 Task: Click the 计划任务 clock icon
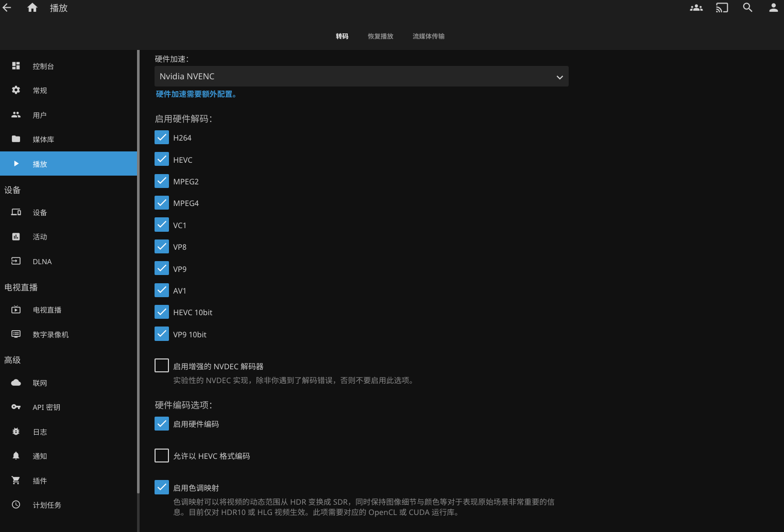point(16,505)
